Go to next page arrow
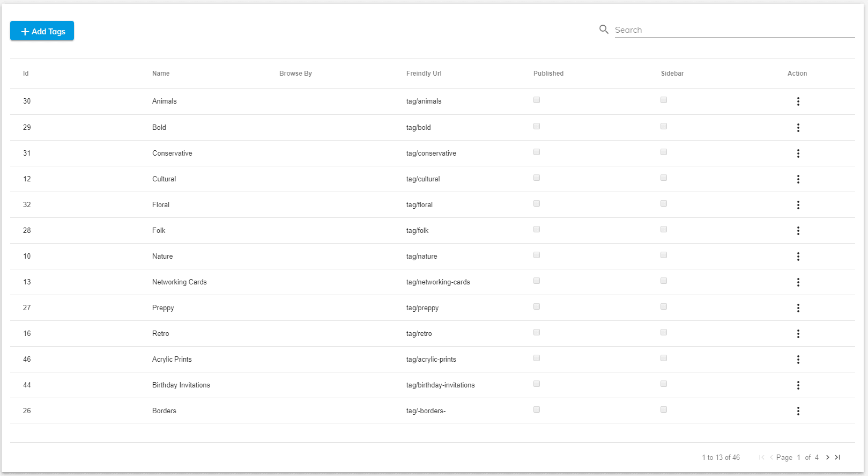Screen dimensions: 868x476 (x=827, y=457)
